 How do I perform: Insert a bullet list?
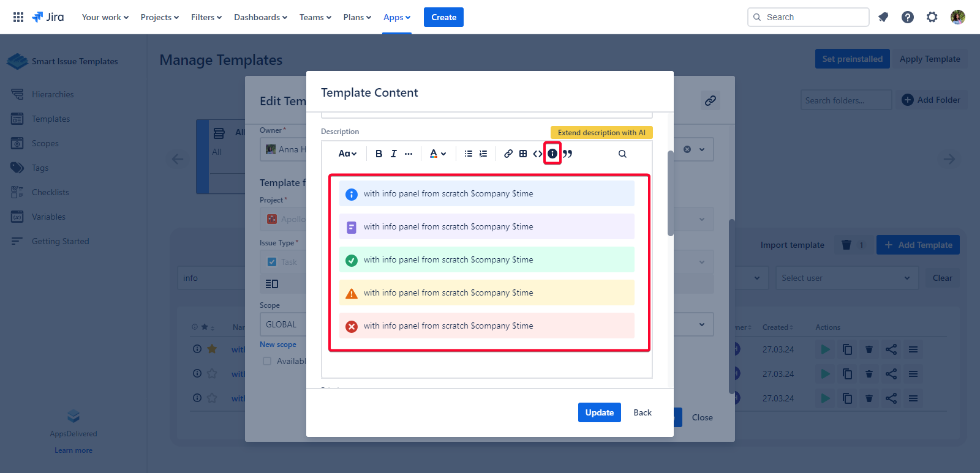click(469, 154)
